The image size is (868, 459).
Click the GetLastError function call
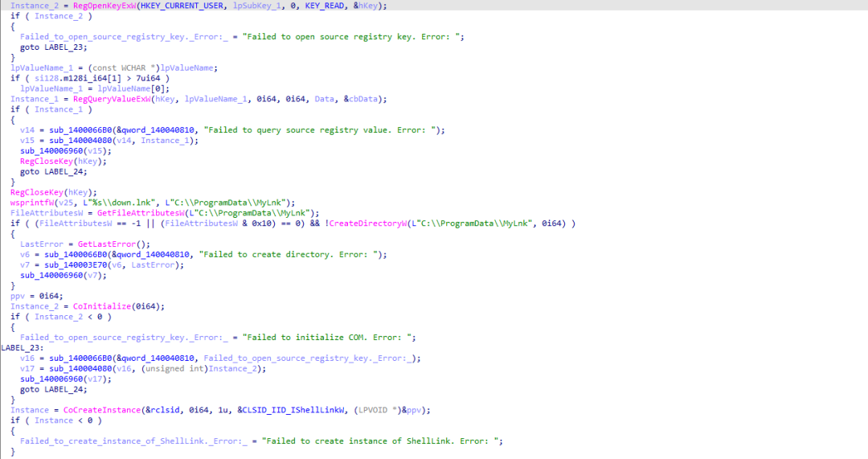tap(107, 244)
